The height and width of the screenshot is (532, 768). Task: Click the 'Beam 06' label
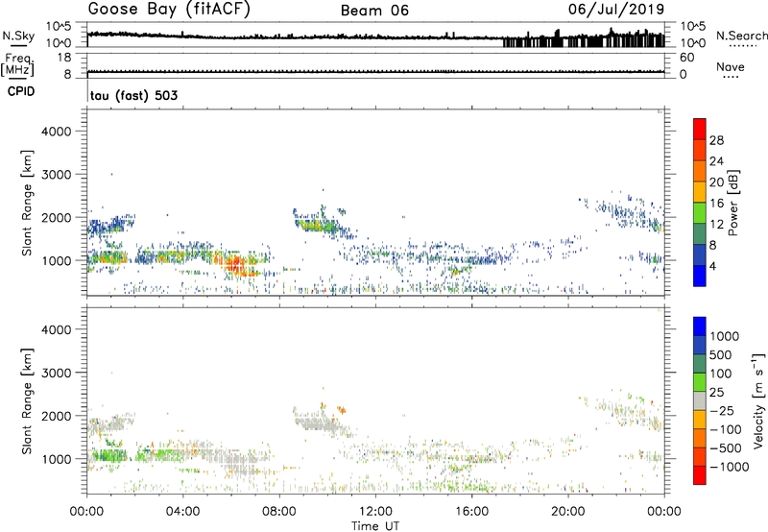tap(374, 11)
